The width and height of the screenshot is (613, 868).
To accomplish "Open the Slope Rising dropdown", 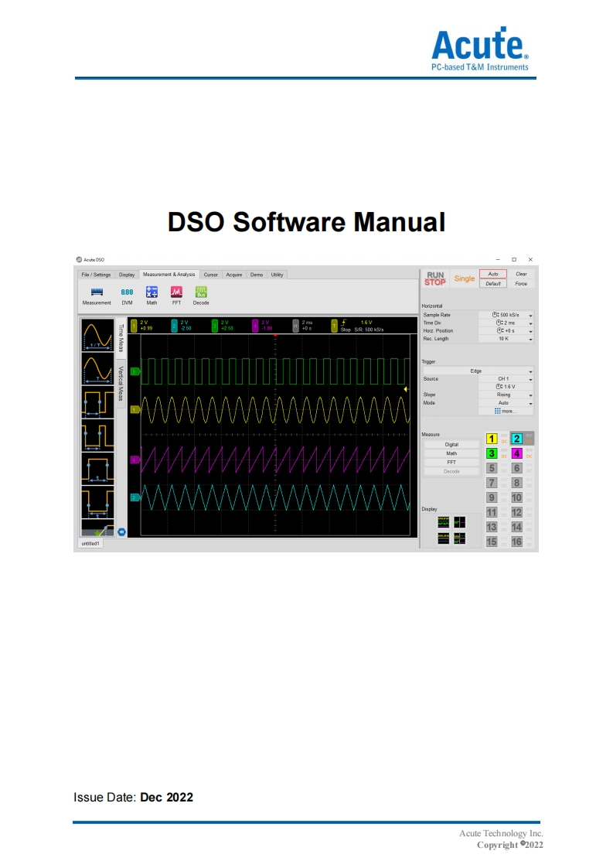I will [x=506, y=395].
